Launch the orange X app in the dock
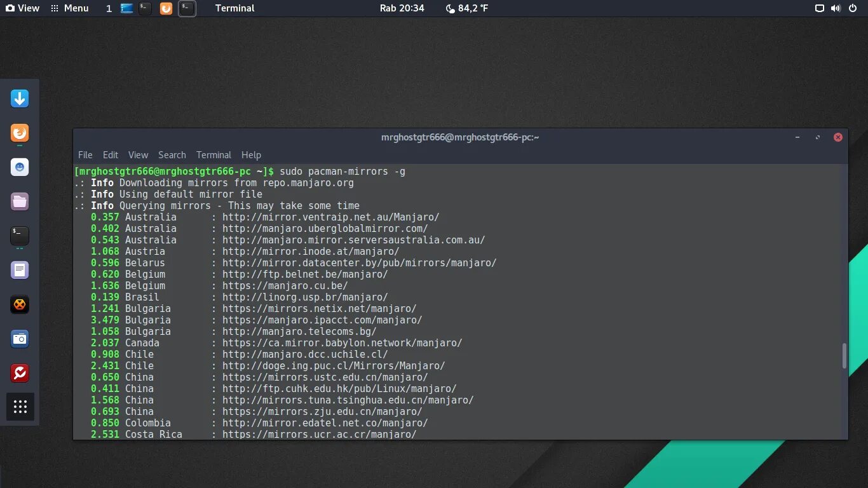The image size is (868, 488). [20, 304]
